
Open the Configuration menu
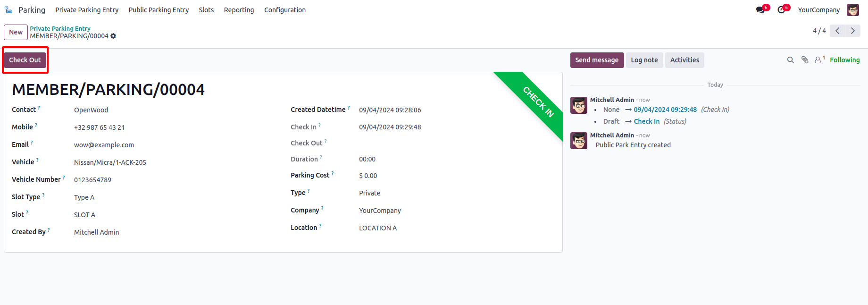click(285, 10)
